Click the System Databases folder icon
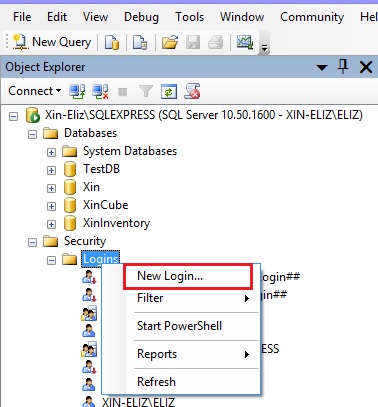 70,151
